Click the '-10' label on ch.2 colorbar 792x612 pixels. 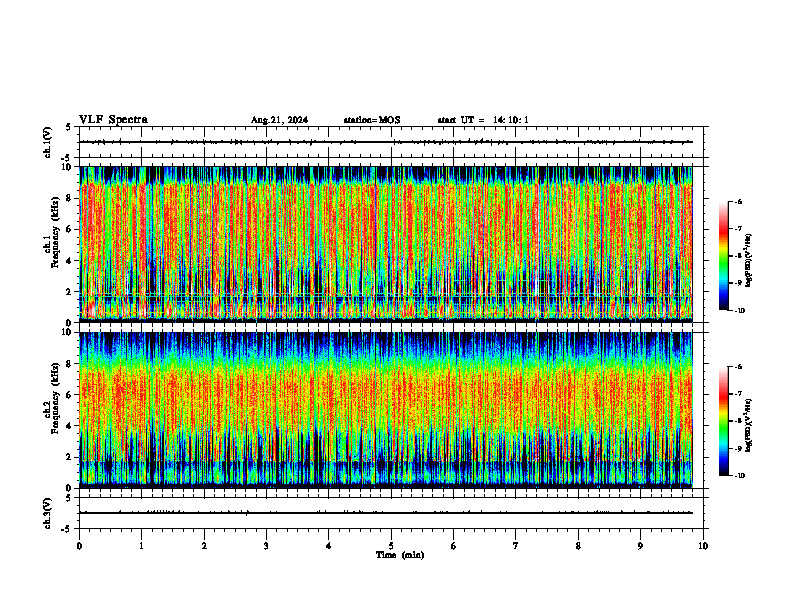740,476
